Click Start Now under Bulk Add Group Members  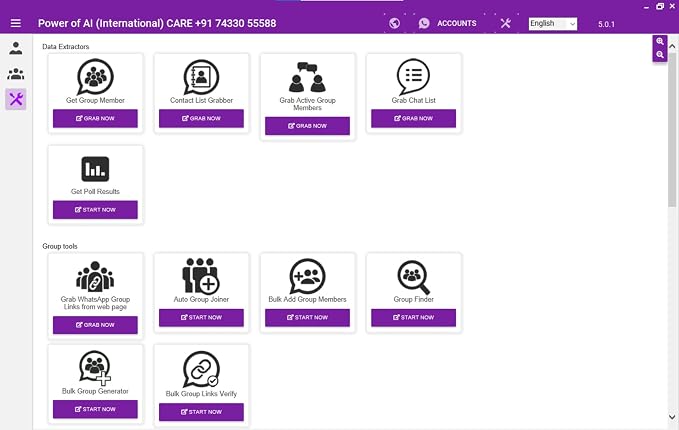tap(307, 317)
